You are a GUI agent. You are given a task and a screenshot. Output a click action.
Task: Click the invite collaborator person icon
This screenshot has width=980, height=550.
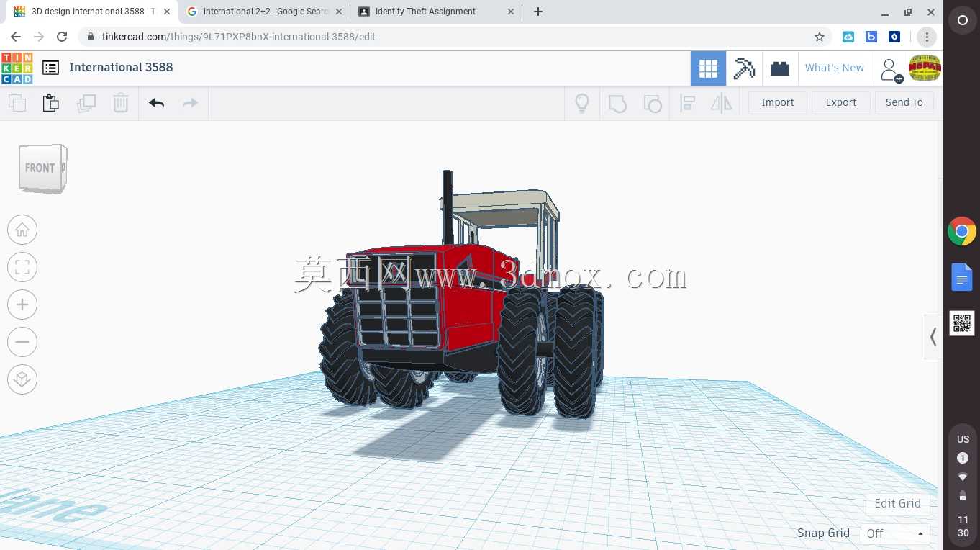[x=891, y=70]
